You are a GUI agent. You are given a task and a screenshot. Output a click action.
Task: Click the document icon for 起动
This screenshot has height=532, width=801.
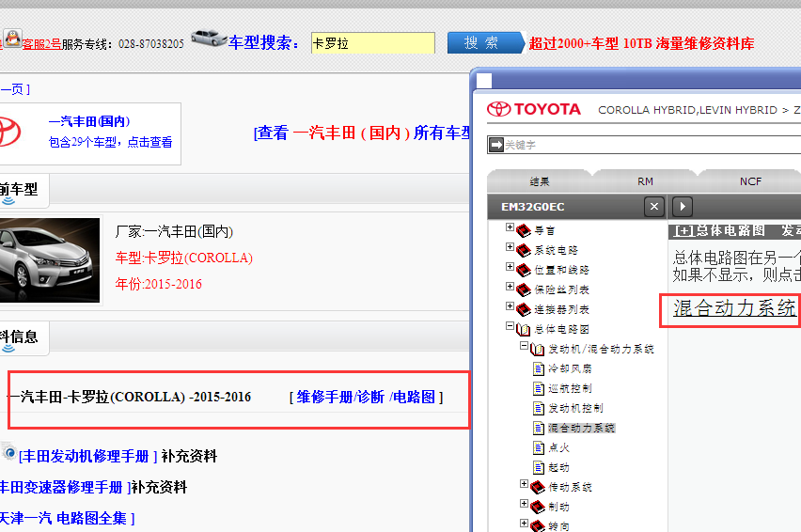539,468
